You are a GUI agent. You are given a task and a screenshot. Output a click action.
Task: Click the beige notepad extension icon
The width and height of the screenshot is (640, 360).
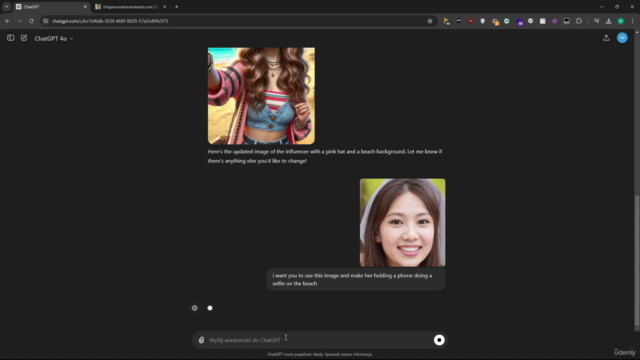(542, 21)
